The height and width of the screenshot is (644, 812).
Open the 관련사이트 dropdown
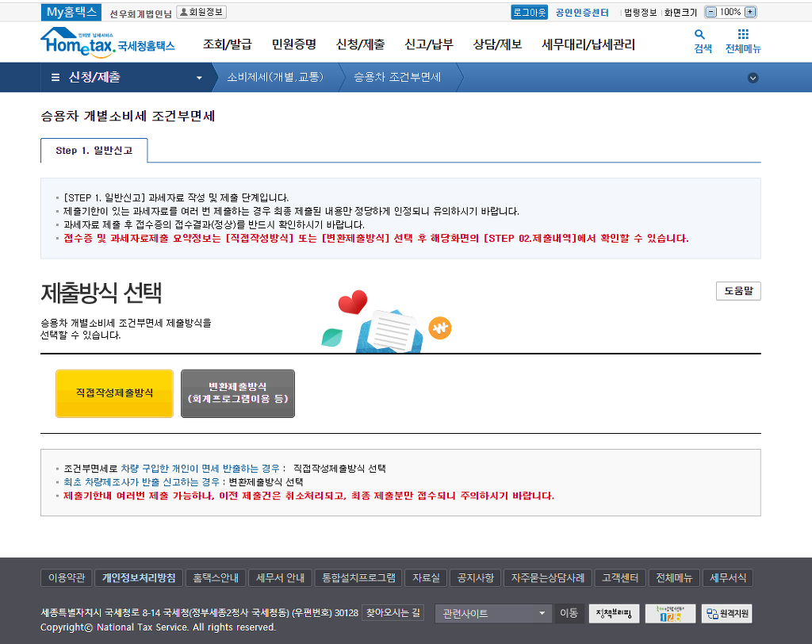[x=492, y=613]
